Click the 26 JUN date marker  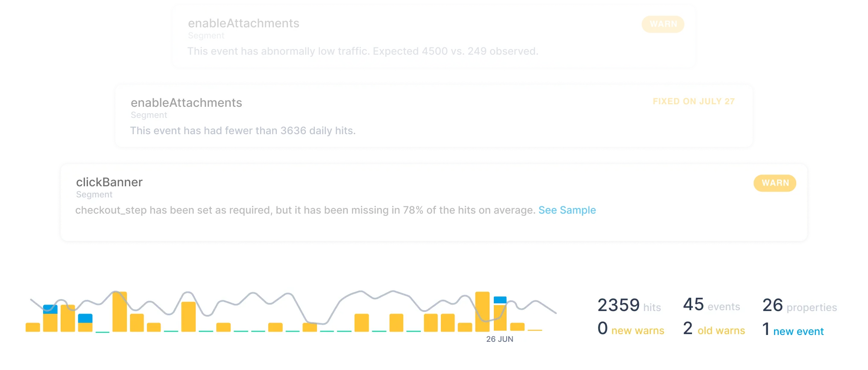(499, 339)
